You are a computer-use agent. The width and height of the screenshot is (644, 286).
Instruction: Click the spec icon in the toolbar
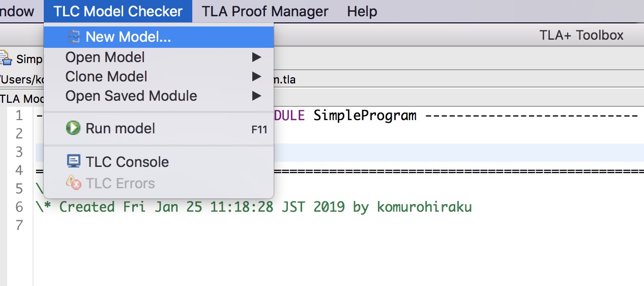point(6,58)
